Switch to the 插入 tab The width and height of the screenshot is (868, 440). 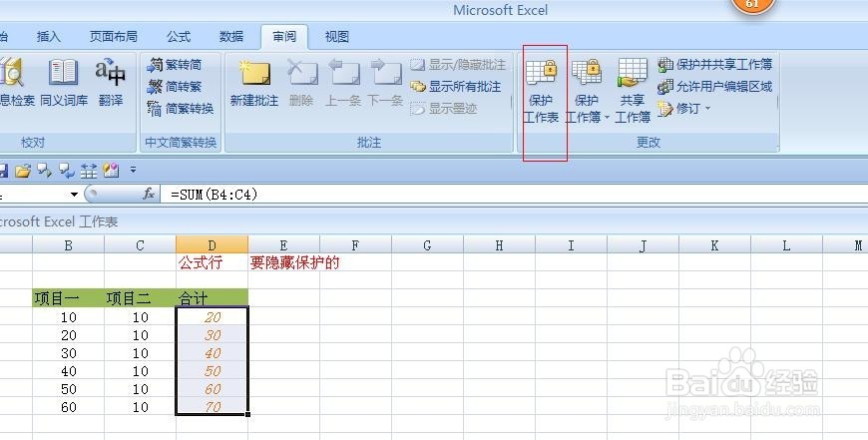[48, 37]
